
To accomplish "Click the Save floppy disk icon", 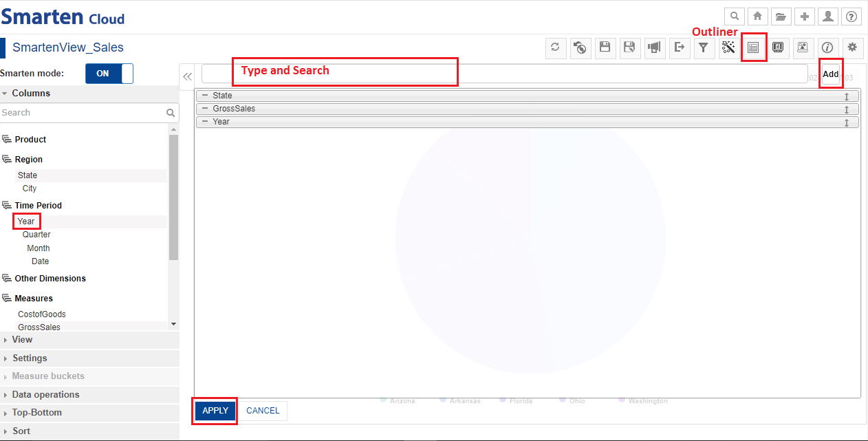I will tap(605, 47).
